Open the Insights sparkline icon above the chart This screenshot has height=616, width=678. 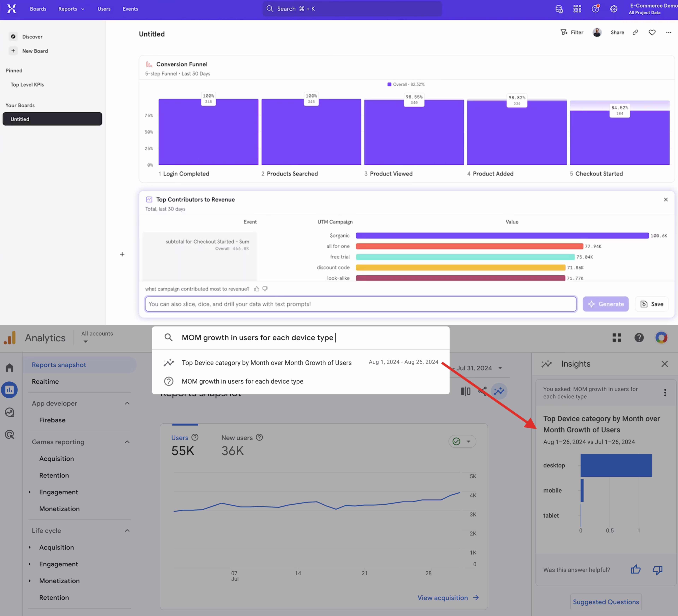point(499,391)
